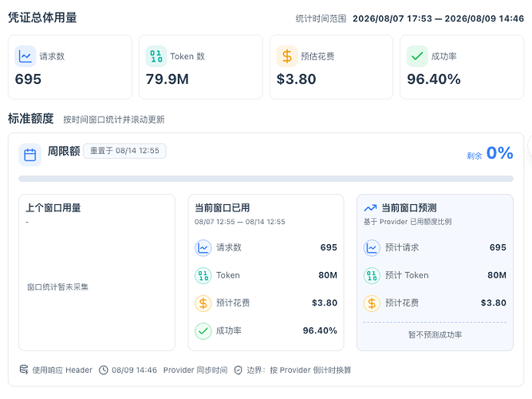The image size is (532, 399).
Task: Click the 08/07 12:55 — 08/14 12:55 date range
Action: (240, 222)
